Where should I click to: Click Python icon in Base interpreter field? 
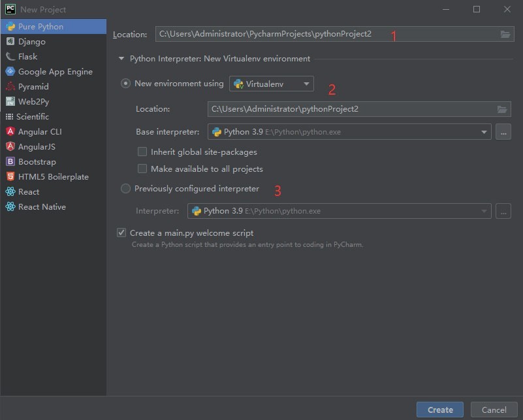click(217, 132)
